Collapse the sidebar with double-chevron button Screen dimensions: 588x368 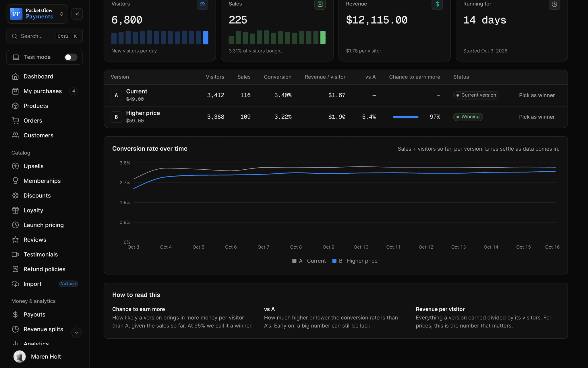point(77,14)
